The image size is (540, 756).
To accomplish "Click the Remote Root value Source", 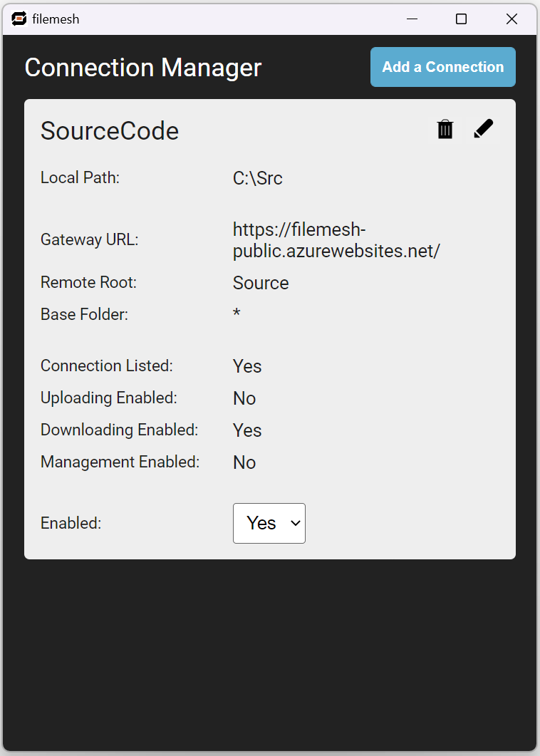I will click(261, 283).
